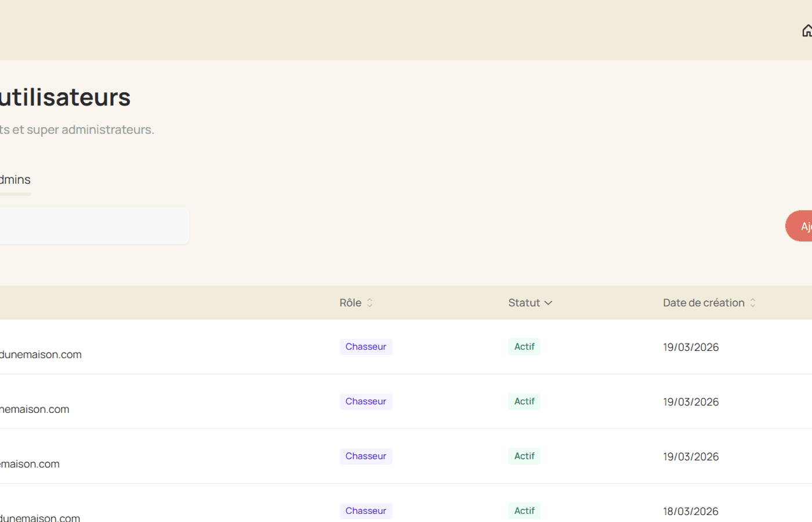
Task: Select date 19/03/2026 in nemaison.com row
Action: [691, 402]
